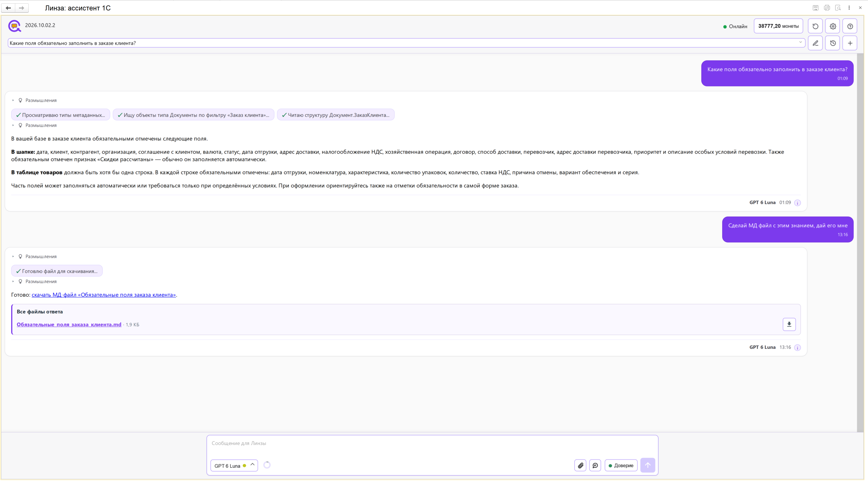Image resolution: width=868 pixels, height=483 pixels.
Task: Click the refresh icon beside coins balance
Action: click(x=815, y=26)
